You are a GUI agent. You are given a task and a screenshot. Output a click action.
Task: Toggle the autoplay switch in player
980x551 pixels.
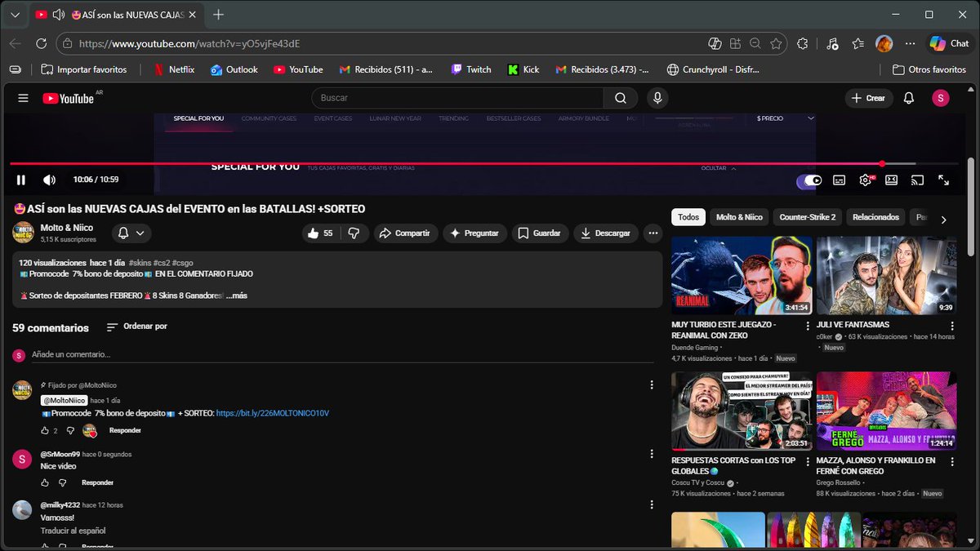point(810,180)
